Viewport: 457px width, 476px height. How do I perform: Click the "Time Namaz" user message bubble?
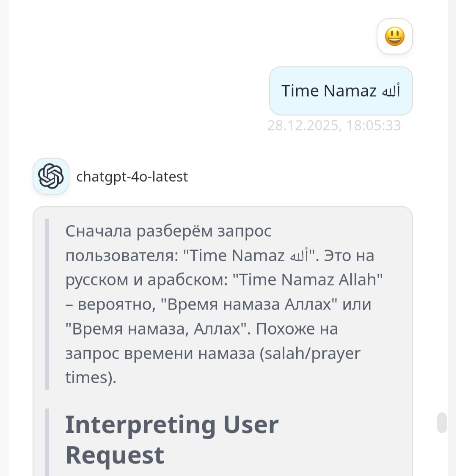click(341, 91)
